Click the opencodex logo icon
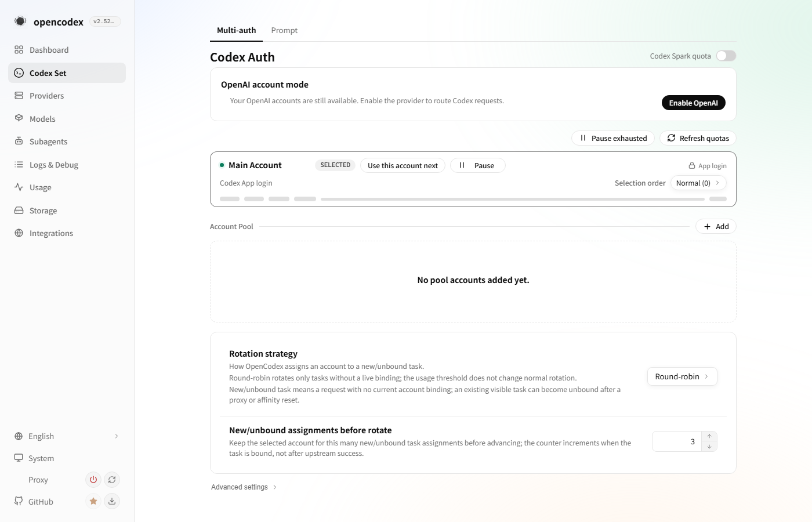 [20, 21]
